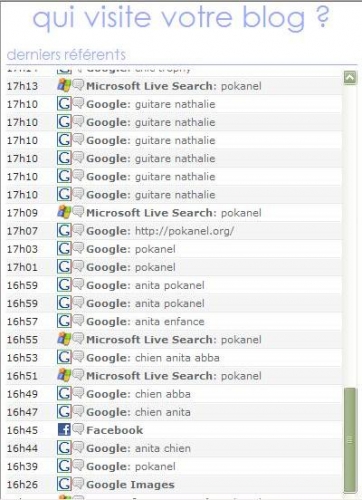The image size is (362, 500).
Task: Click the 16h53 timestamp
Action: pyautogui.click(x=22, y=358)
